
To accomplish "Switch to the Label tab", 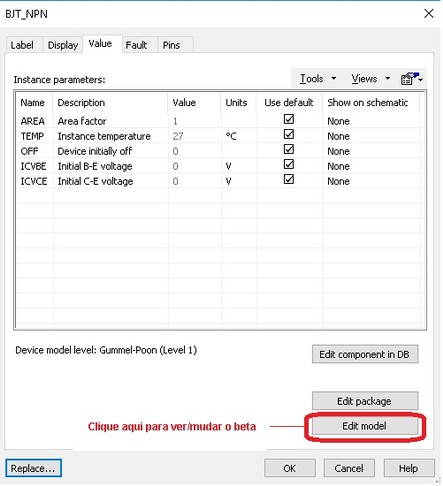I will 22,45.
